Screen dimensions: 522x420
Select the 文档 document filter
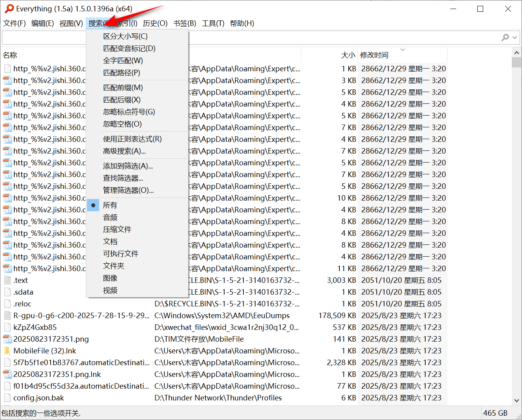pos(138,241)
